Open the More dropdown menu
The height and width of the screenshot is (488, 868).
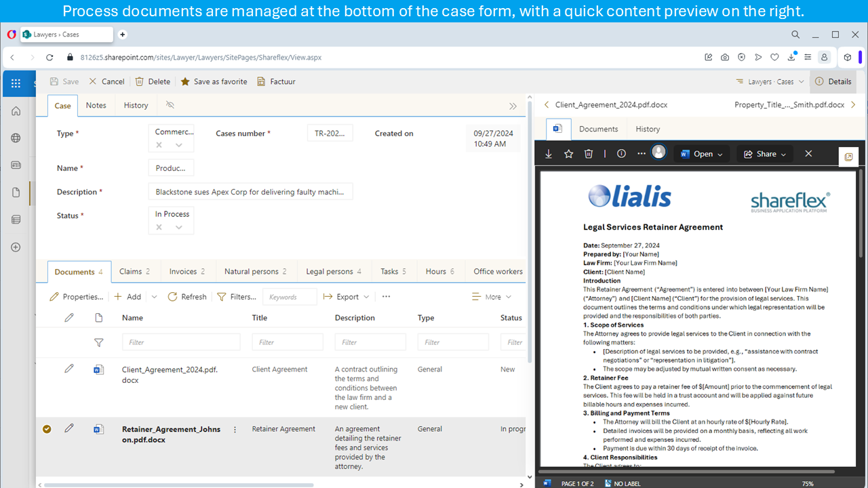click(492, 297)
